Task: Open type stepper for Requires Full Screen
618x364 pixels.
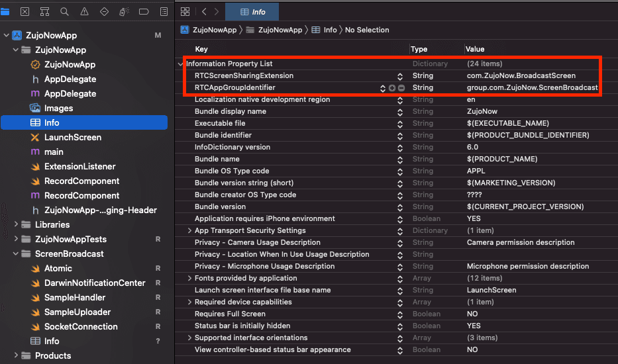Action: 400,315
